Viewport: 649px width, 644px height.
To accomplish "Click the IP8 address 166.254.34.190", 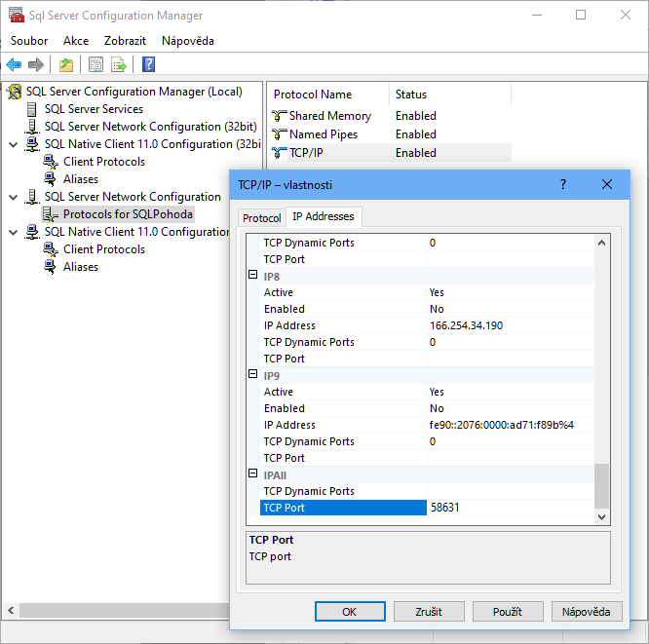I will pos(510,325).
